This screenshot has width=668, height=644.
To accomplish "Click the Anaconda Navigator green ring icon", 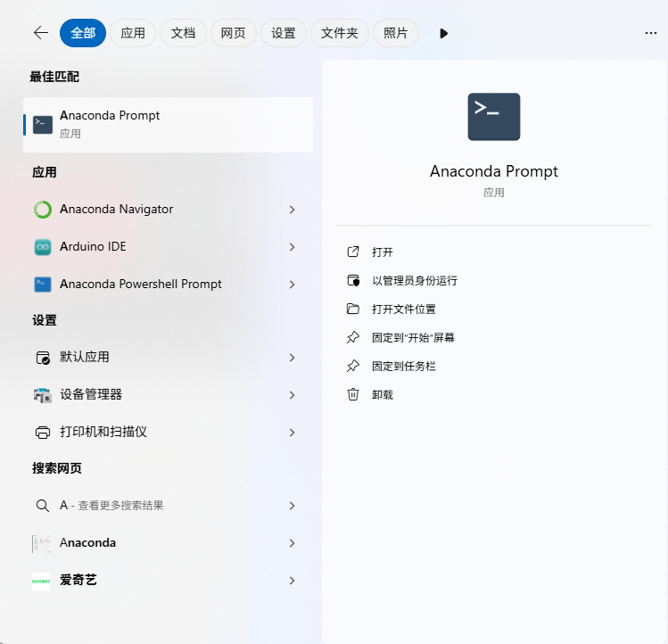I will click(43, 210).
